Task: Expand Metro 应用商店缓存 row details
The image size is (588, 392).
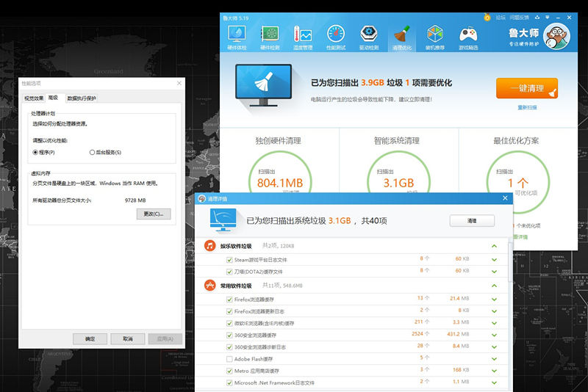Action: [494, 371]
